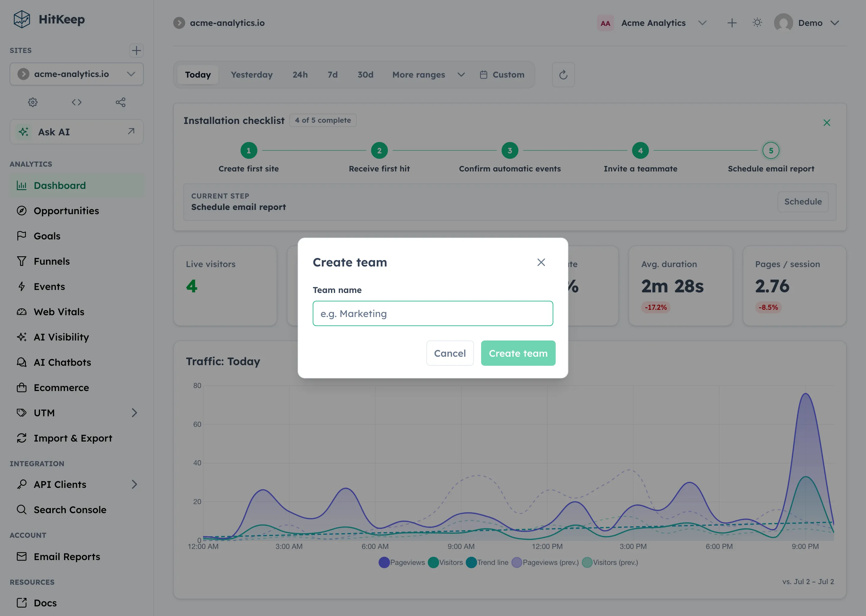Confirm with the Create team button

(518, 353)
